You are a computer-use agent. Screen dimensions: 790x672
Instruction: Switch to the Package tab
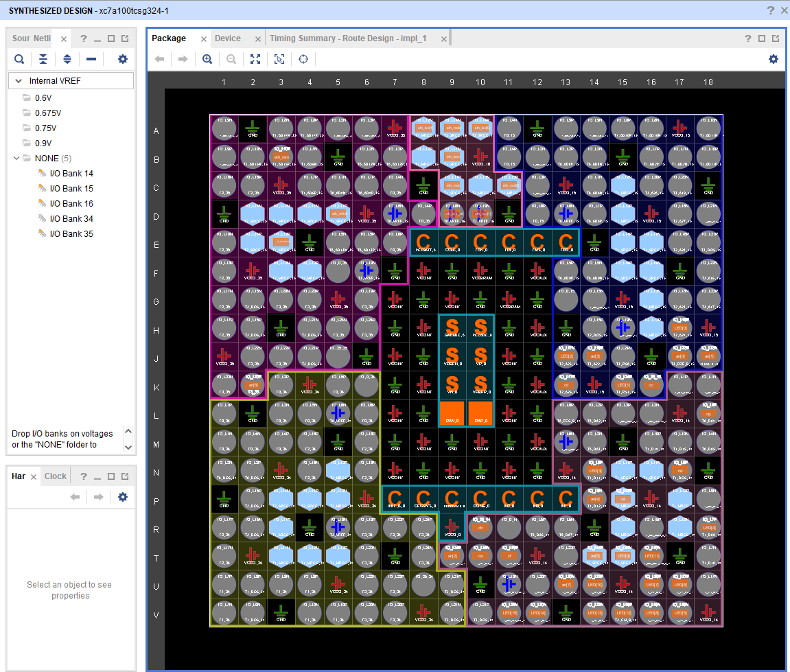(x=169, y=38)
